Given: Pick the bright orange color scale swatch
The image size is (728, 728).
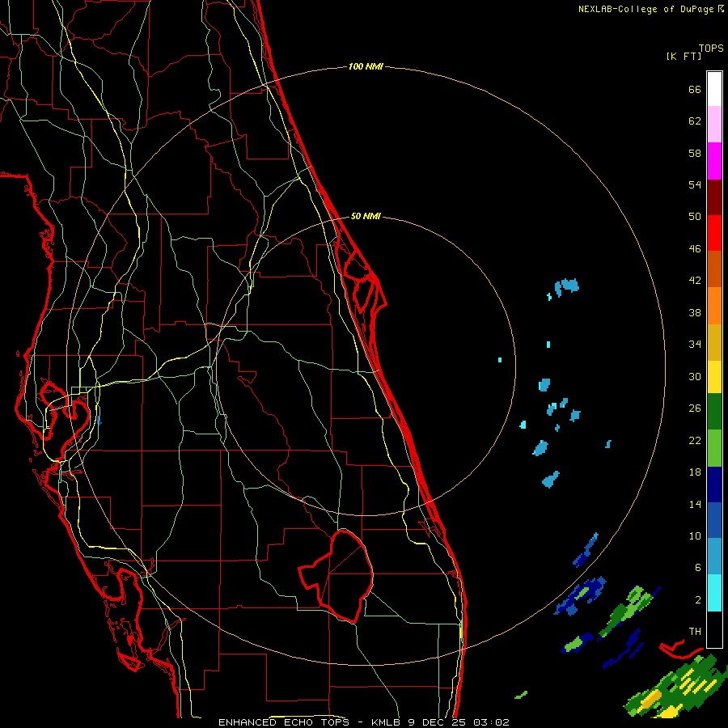Looking at the screenshot, I should point(714,306).
